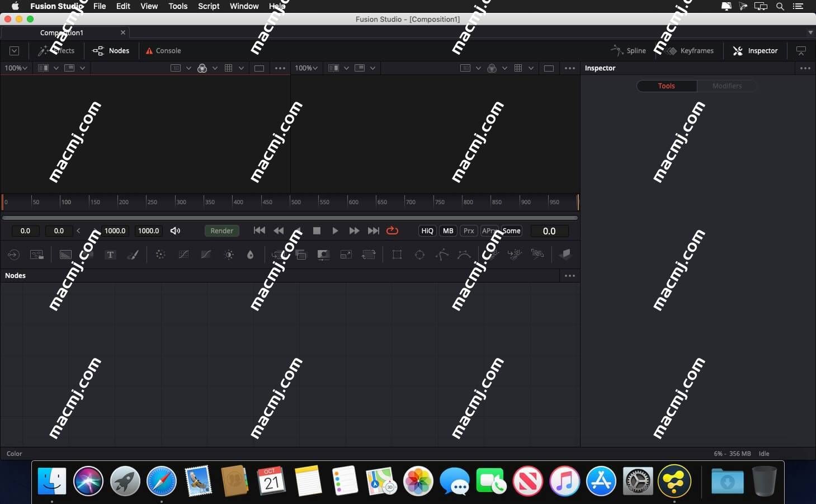Toggle MB motion blur mode

[x=448, y=231]
